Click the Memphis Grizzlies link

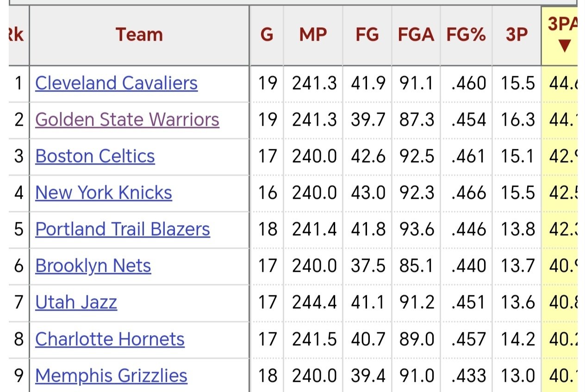(x=111, y=375)
